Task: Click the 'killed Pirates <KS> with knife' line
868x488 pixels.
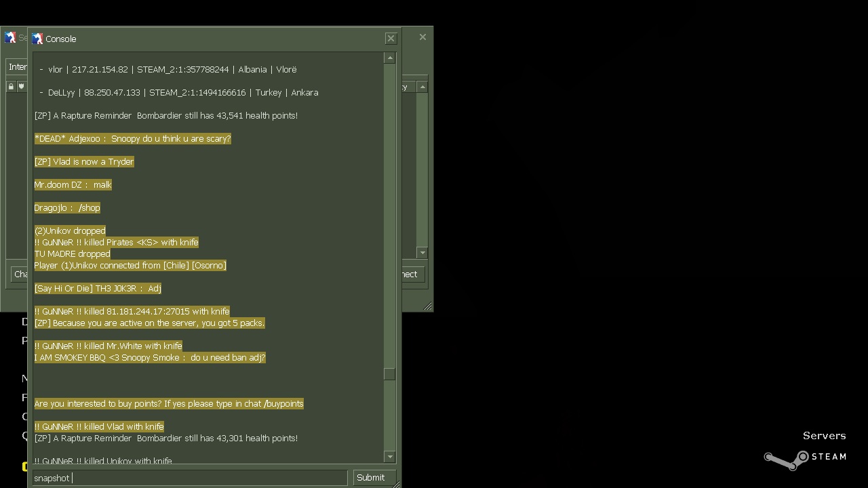Action: (117, 242)
